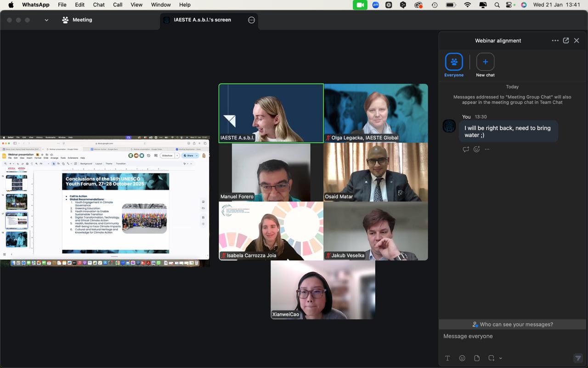Viewport: 588px width, 368px height.
Task: Expand the screenshot options dropdown arrow
Action: (x=501, y=358)
